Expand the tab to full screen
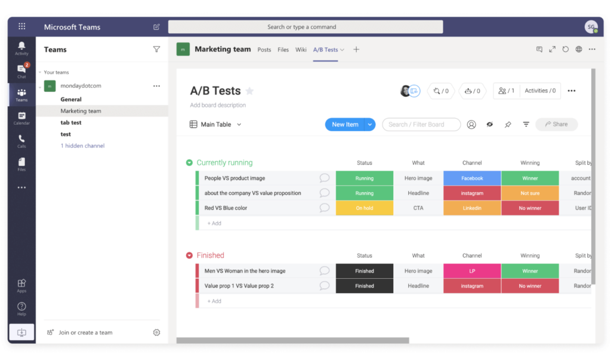Viewport: 611px width, 364px height. coord(552,49)
